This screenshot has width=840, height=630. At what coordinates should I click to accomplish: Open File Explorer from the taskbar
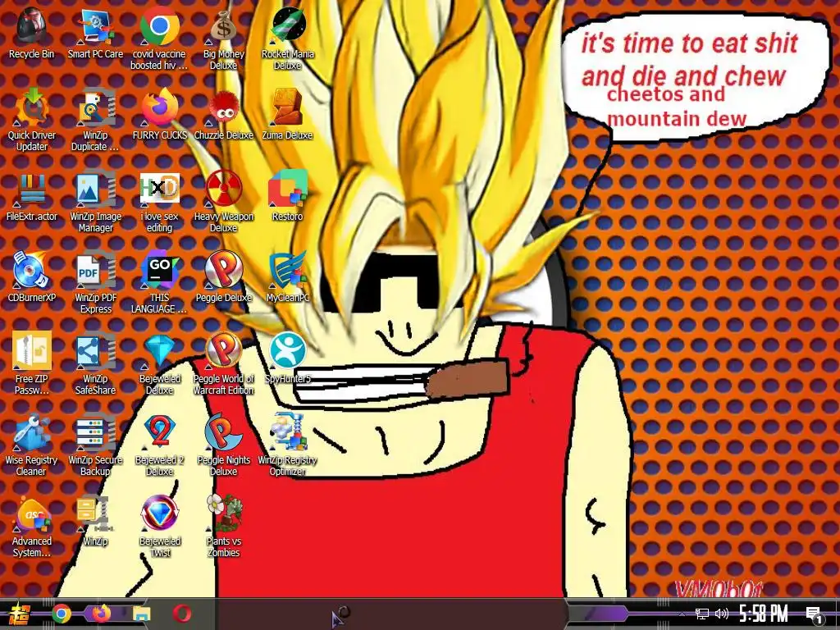142,614
